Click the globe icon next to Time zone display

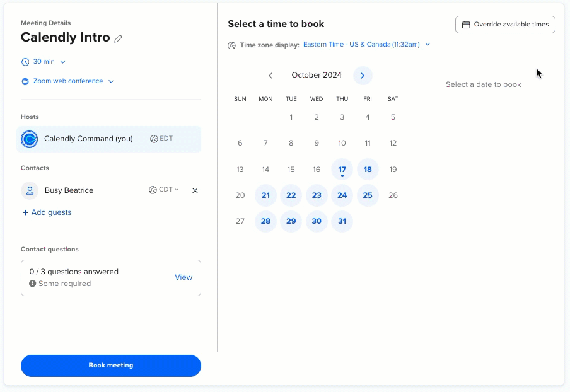tap(231, 45)
